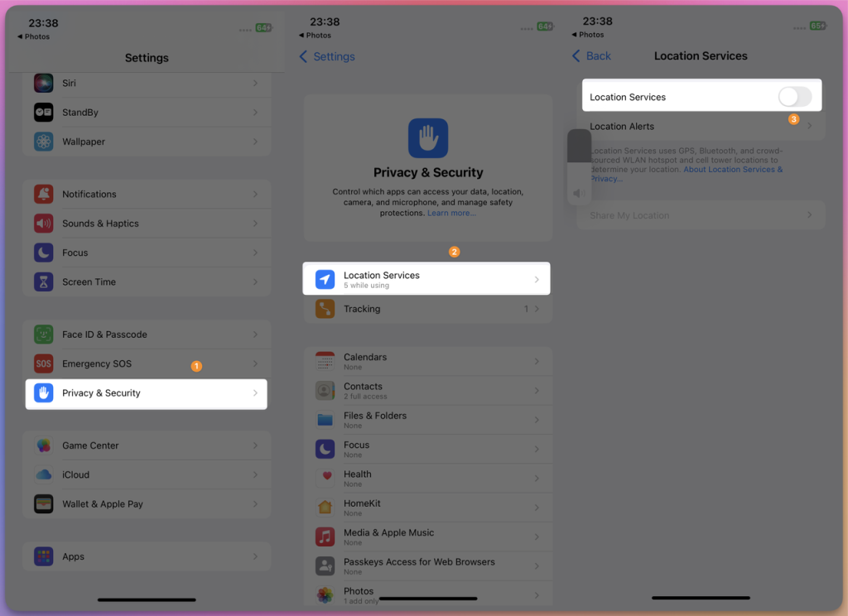Open Game Center settings row
848x616 pixels.
(147, 445)
